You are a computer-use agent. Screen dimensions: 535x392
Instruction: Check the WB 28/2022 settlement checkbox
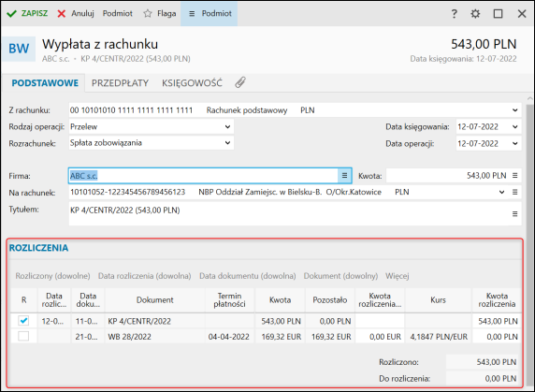pyautogui.click(x=23, y=337)
